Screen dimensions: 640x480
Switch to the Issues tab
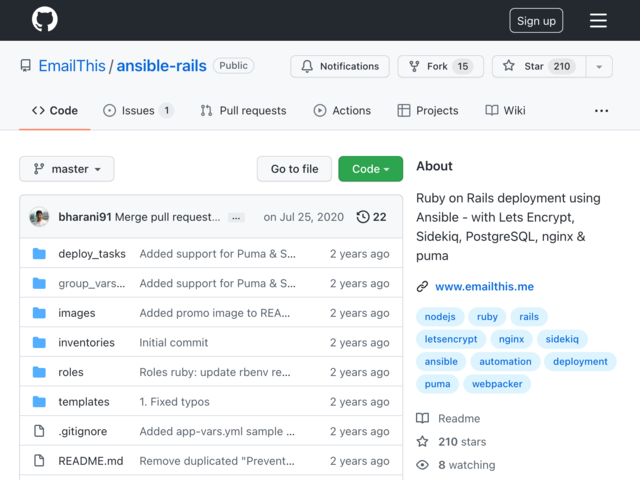pyautogui.click(x=138, y=111)
